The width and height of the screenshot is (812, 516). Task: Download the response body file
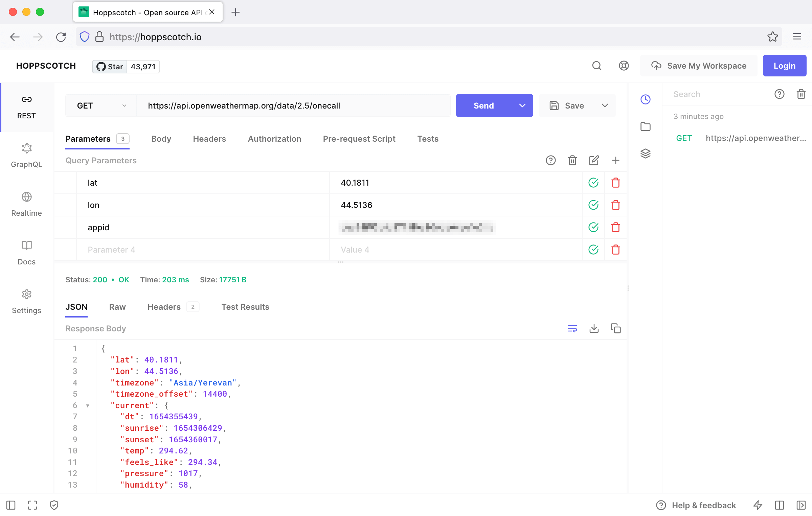594,328
